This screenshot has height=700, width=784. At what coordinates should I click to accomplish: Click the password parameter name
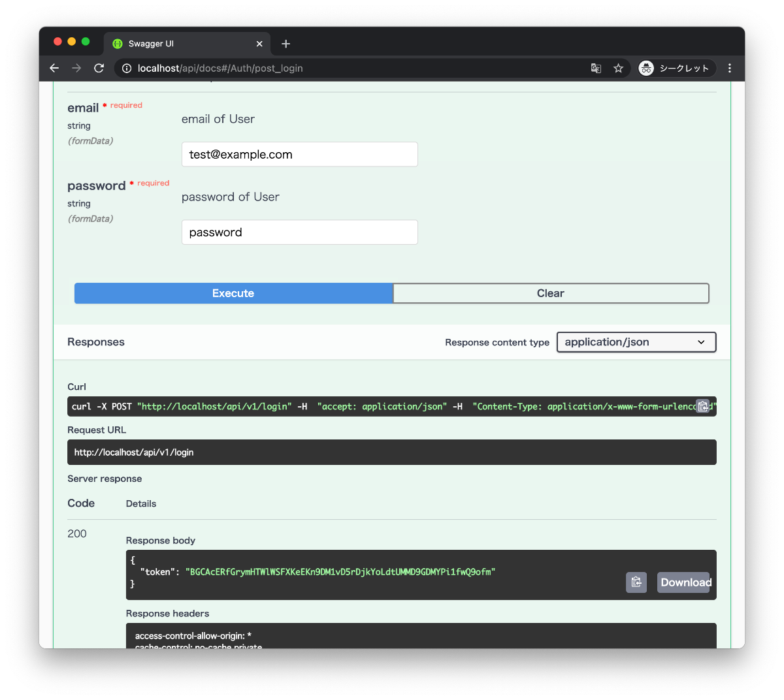(97, 185)
